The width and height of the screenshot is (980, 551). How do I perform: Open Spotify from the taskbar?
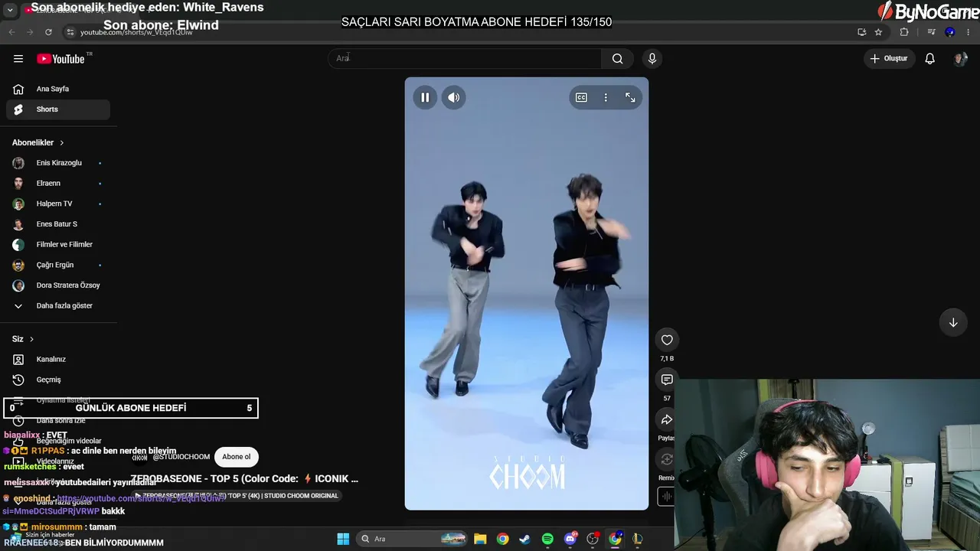547,539
